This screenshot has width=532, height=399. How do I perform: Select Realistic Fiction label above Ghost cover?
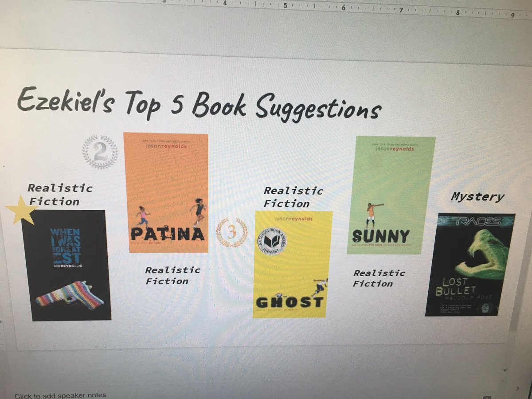coord(293,197)
